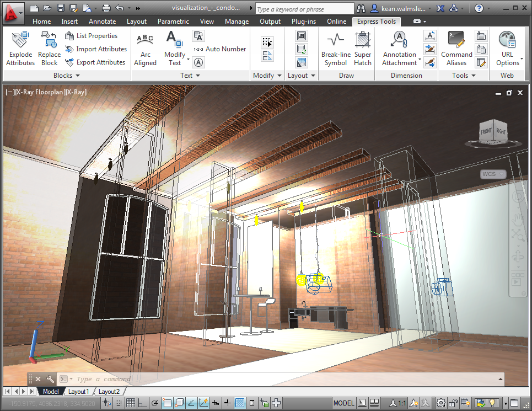Switch to the Parametric ribbon tab
Screen dimensions: 532x411
tap(173, 22)
